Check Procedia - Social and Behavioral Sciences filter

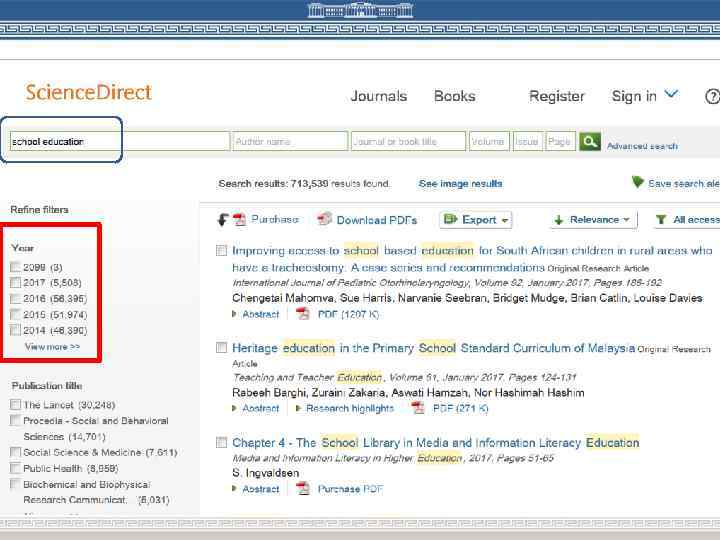coord(16,421)
